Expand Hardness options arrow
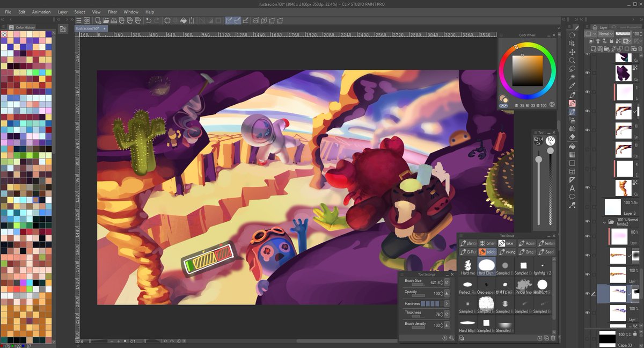644x348 pixels. pyautogui.click(x=447, y=304)
